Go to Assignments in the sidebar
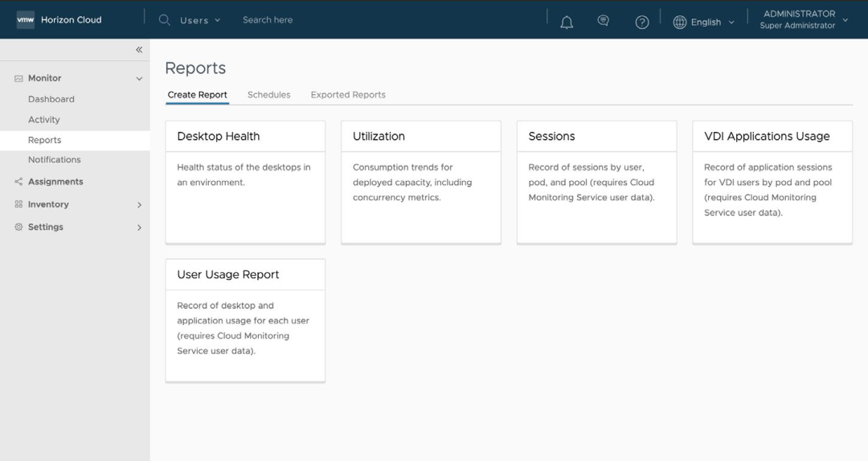Viewport: 868px width, 461px height. 55,182
